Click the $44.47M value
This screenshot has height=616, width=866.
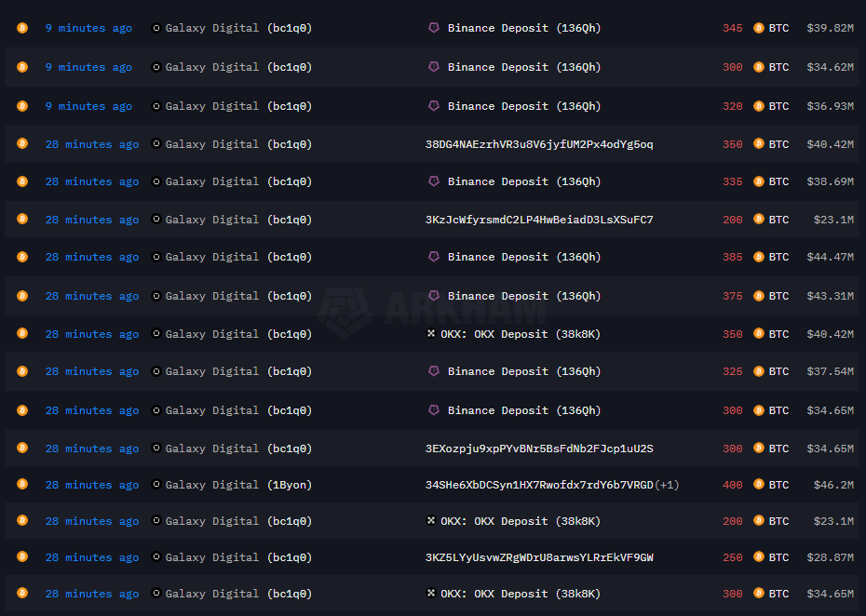(x=830, y=257)
